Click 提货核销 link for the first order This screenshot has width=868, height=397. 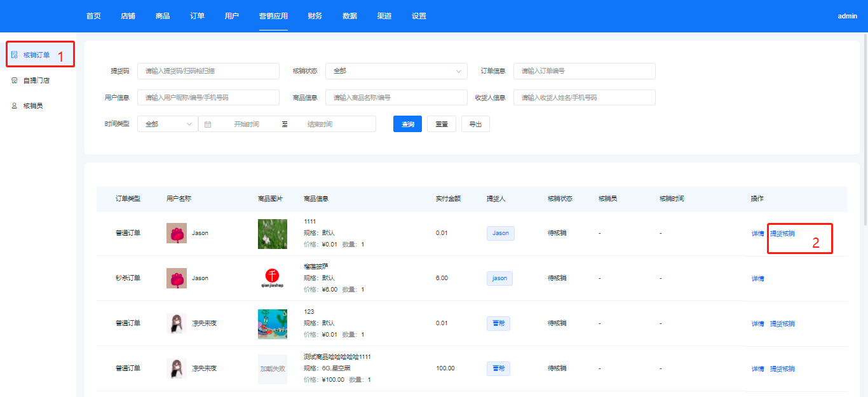coord(782,234)
